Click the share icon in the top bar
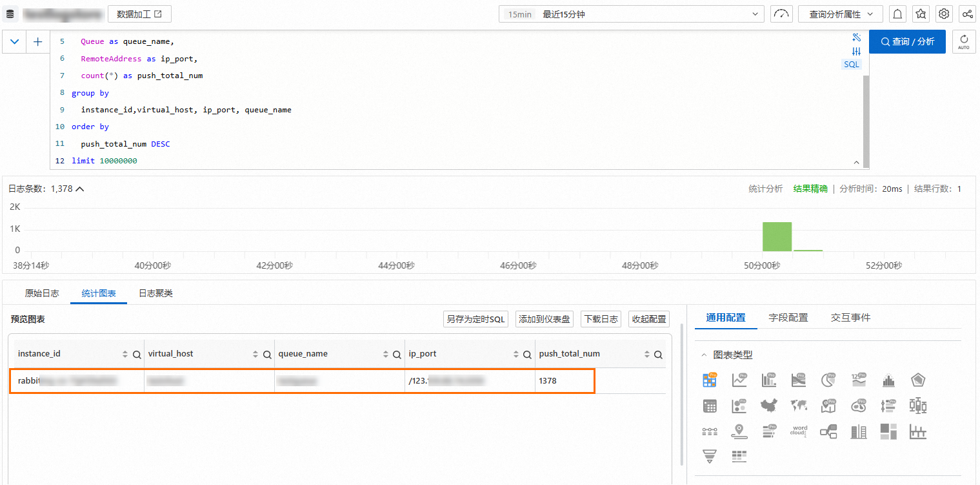The width and height of the screenshot is (980, 485). [x=967, y=14]
